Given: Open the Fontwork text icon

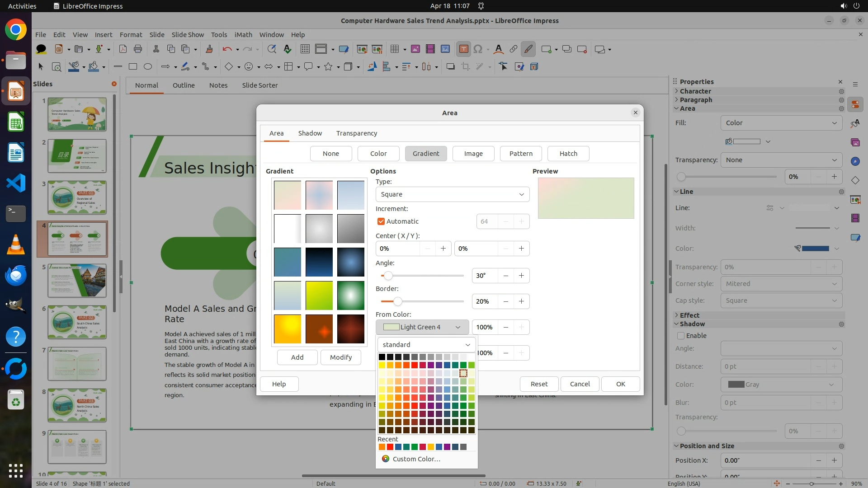Looking at the screenshot, I should pos(498,49).
